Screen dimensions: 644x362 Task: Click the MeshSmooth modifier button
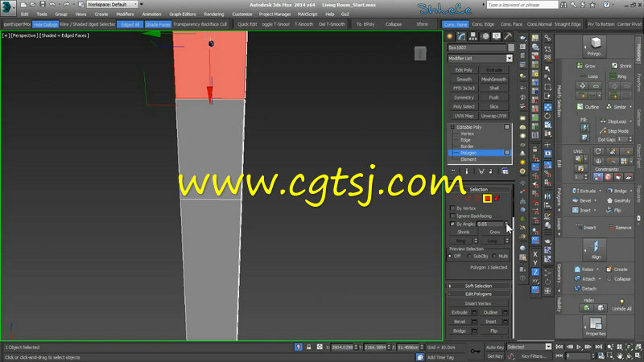pyautogui.click(x=493, y=79)
